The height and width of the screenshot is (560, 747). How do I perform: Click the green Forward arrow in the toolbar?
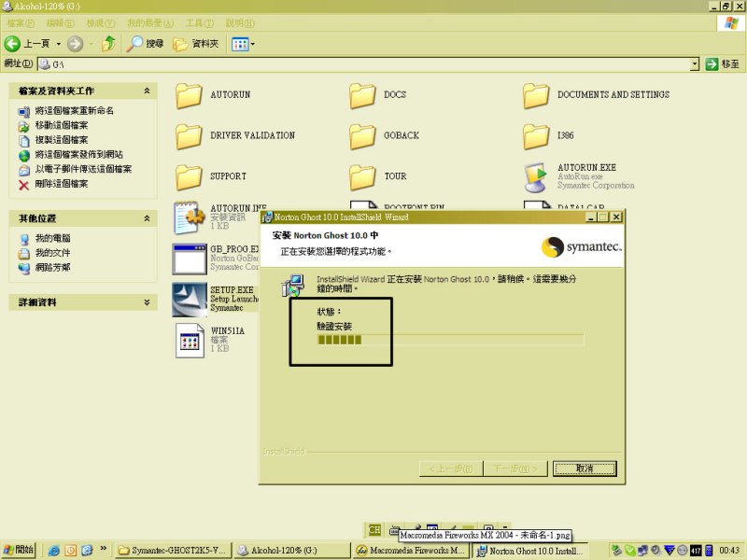coord(75,44)
